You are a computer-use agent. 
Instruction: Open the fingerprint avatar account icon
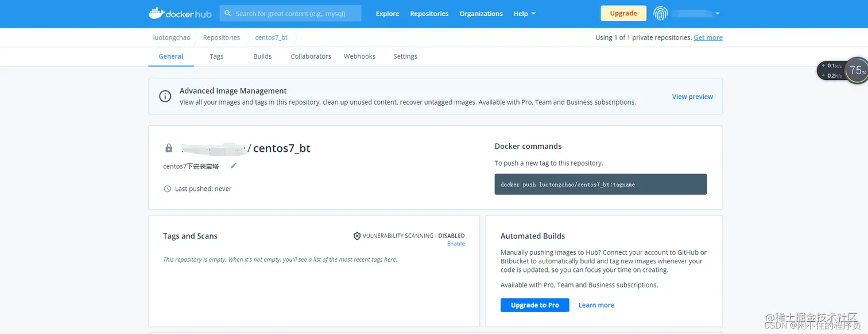coord(661,13)
